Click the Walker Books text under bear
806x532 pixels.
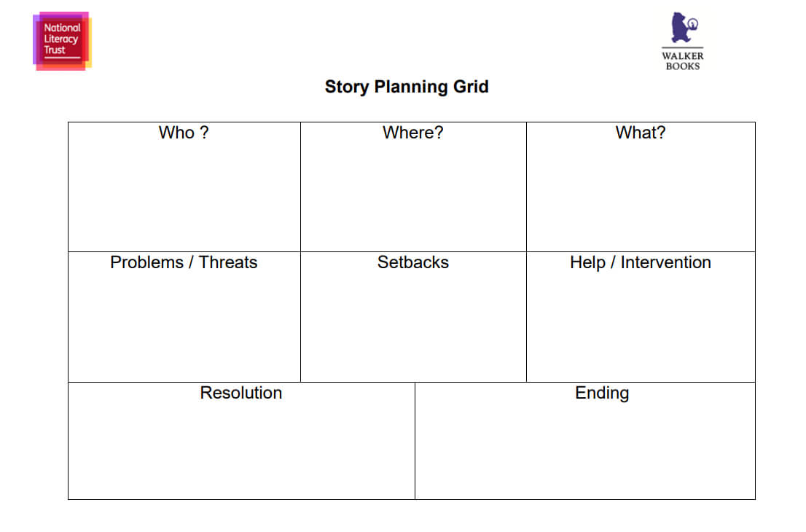pos(683,60)
